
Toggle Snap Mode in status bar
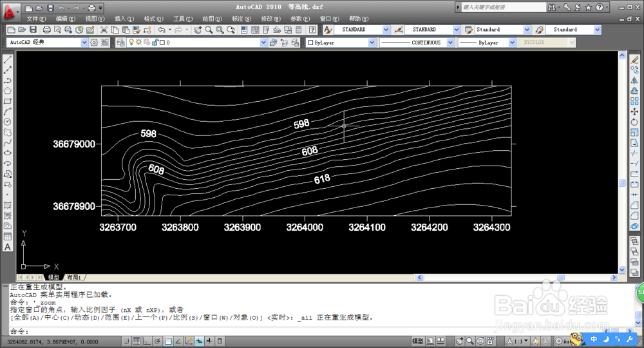[126, 341]
